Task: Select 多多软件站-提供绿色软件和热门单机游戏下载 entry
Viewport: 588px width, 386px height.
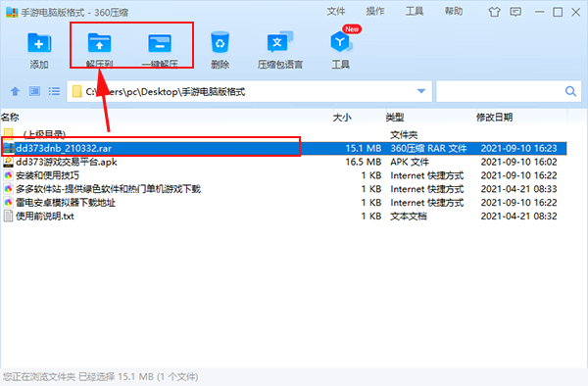Action: (x=109, y=189)
